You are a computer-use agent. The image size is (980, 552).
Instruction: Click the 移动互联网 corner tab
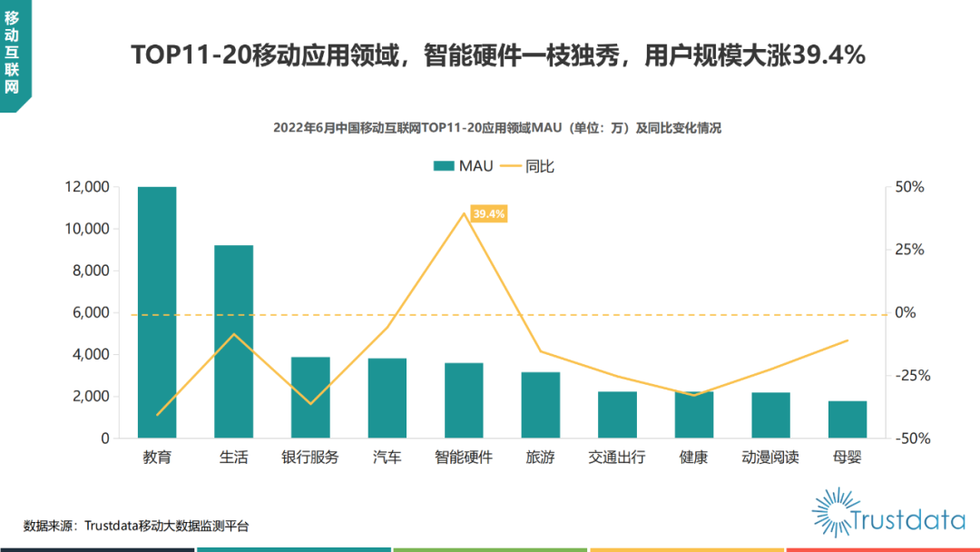coord(13,53)
